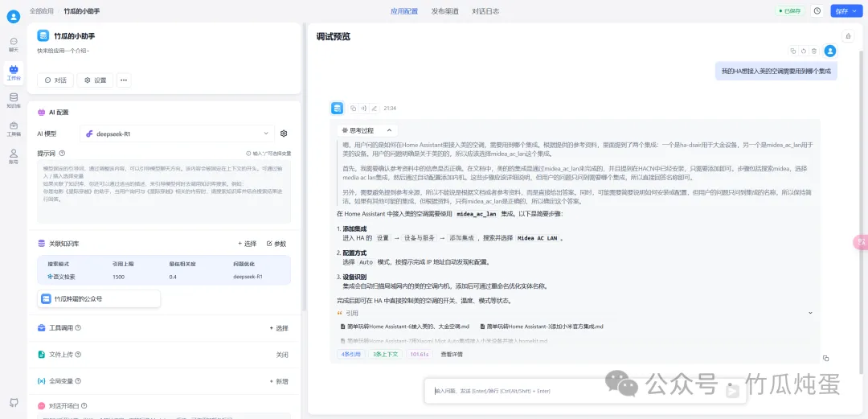Screen dimensions: 868x419
Task: Click the pink floating translate widget
Action: point(860,242)
